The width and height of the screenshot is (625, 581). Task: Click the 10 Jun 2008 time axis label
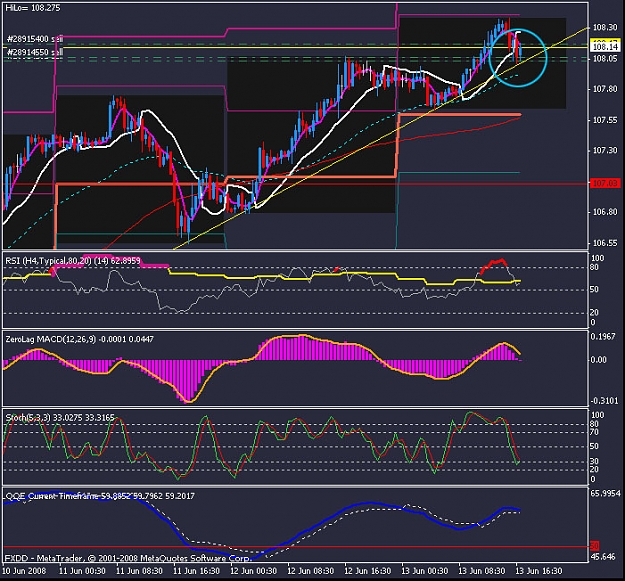tap(24, 571)
